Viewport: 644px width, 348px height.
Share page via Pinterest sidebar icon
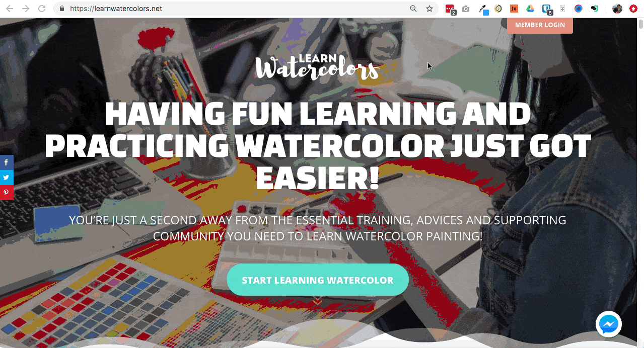coord(7,193)
